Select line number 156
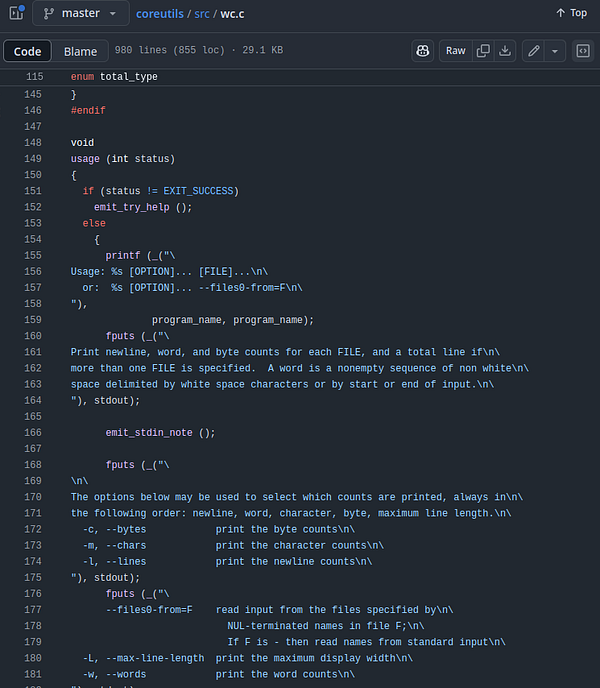The width and height of the screenshot is (600, 688). coord(33,272)
